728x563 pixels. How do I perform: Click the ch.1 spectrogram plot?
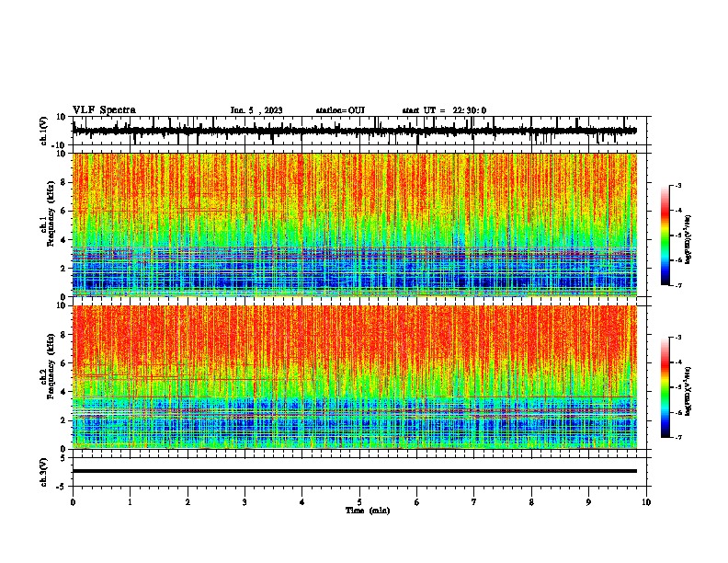click(354, 224)
